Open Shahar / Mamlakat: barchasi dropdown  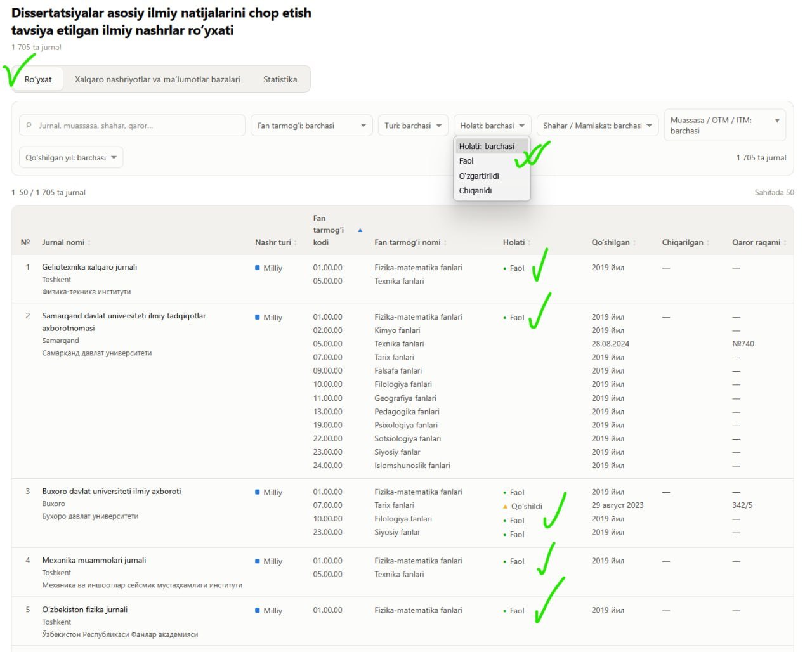click(x=597, y=126)
